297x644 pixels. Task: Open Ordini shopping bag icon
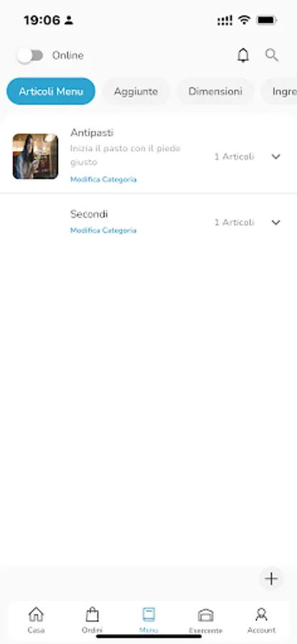pyautogui.click(x=92, y=615)
